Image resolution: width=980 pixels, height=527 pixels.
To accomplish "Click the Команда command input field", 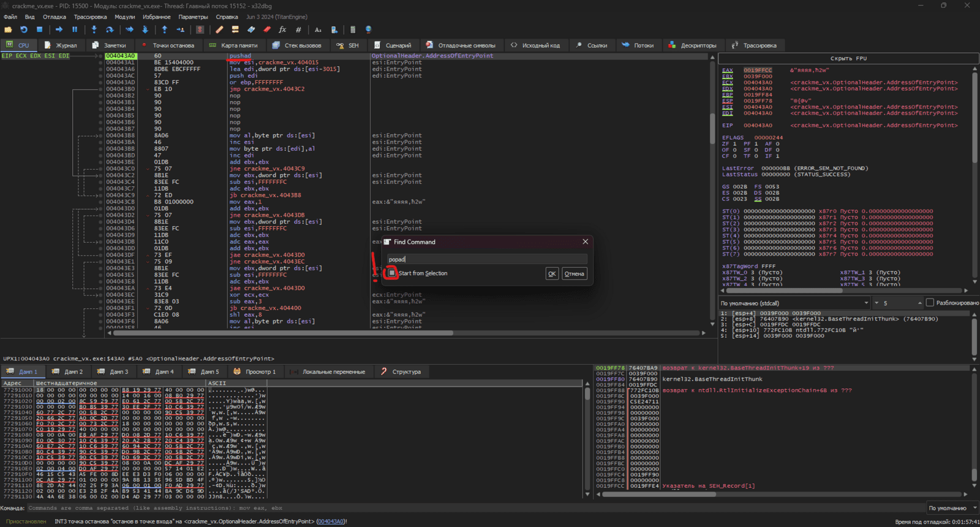I will pos(475,508).
